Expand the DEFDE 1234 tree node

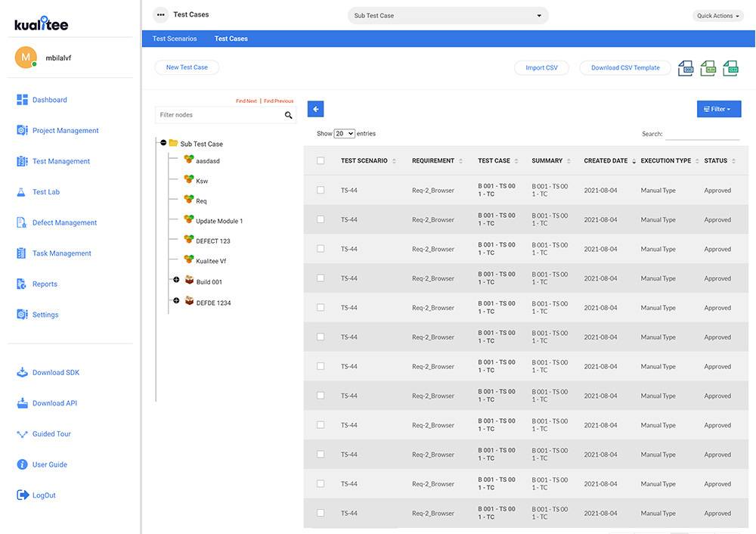pos(176,300)
